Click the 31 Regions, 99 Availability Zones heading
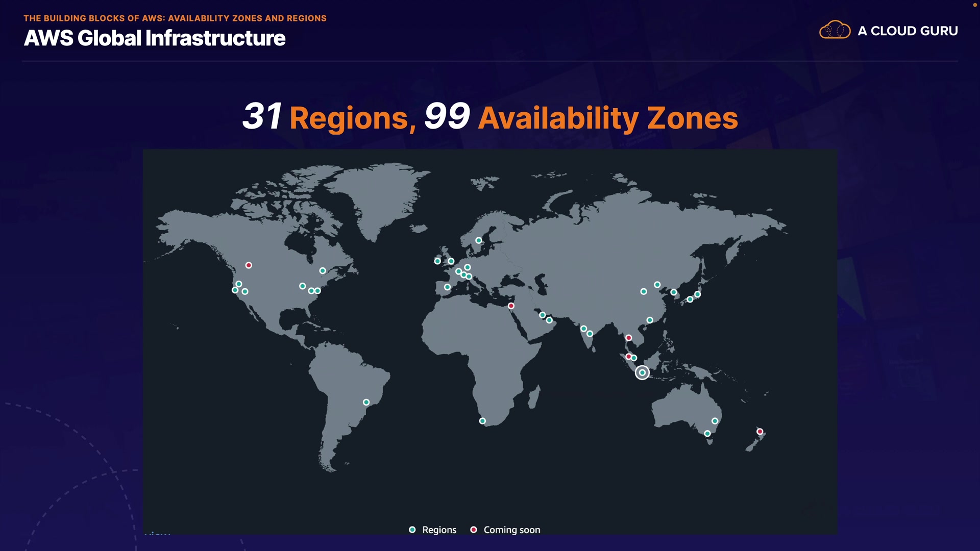Image resolution: width=980 pixels, height=551 pixels. [489, 117]
